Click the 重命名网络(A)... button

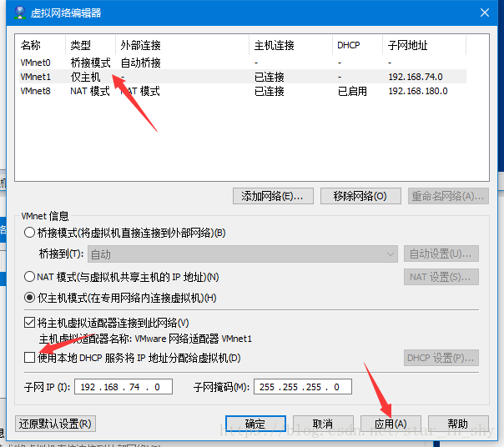tap(448, 196)
